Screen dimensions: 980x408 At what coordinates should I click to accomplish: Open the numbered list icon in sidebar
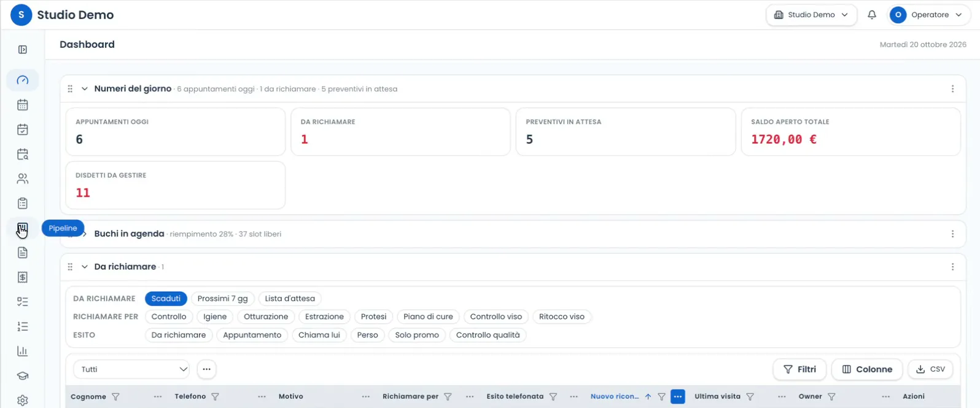coord(23,326)
